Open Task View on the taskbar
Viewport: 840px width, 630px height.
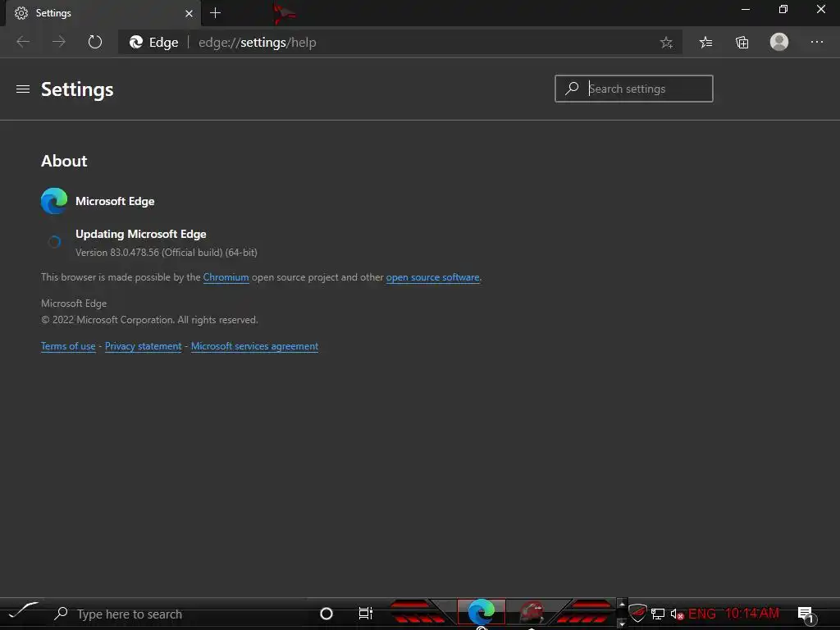pos(365,614)
